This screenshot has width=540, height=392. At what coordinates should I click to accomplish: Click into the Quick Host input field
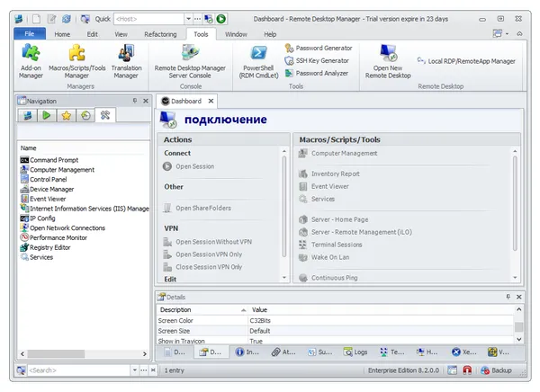(x=148, y=19)
